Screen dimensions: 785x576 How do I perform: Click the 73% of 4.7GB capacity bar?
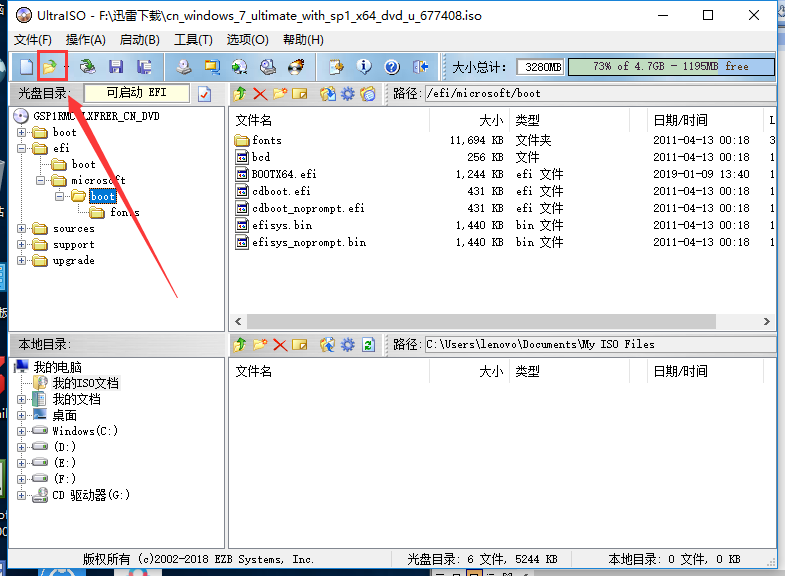tap(671, 67)
